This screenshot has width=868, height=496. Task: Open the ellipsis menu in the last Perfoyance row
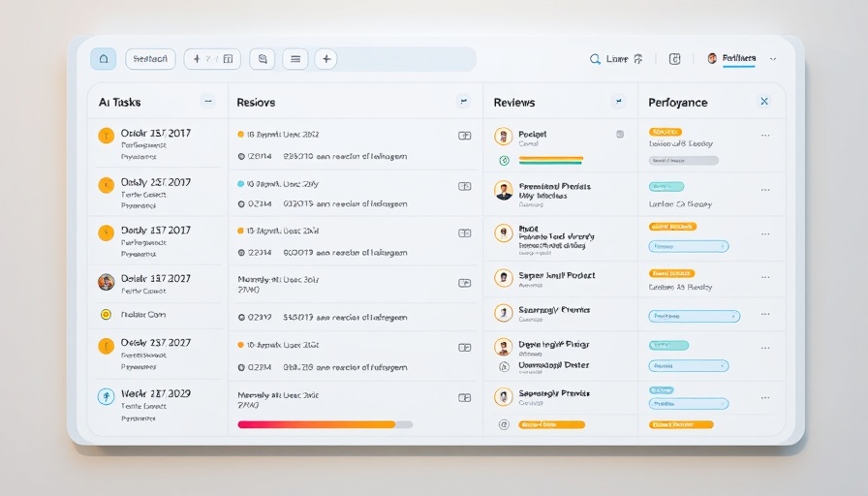click(765, 398)
